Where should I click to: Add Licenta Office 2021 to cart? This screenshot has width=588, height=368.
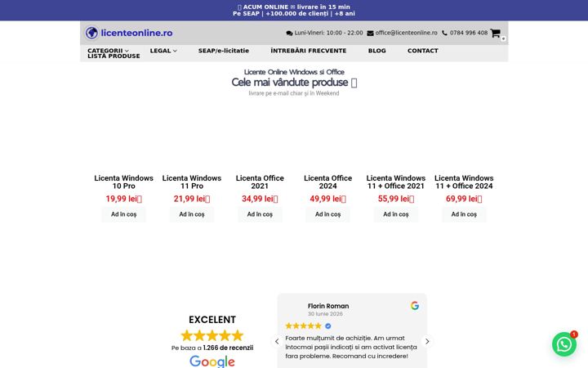point(260,214)
